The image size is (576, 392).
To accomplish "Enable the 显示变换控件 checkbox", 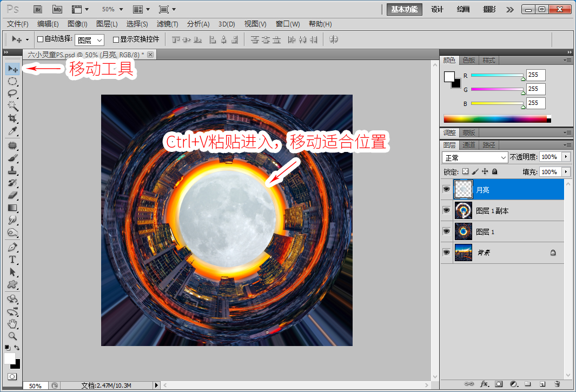I will 116,39.
